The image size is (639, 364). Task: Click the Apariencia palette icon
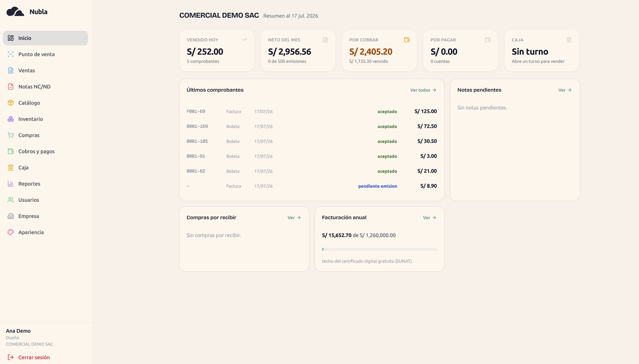tap(11, 232)
